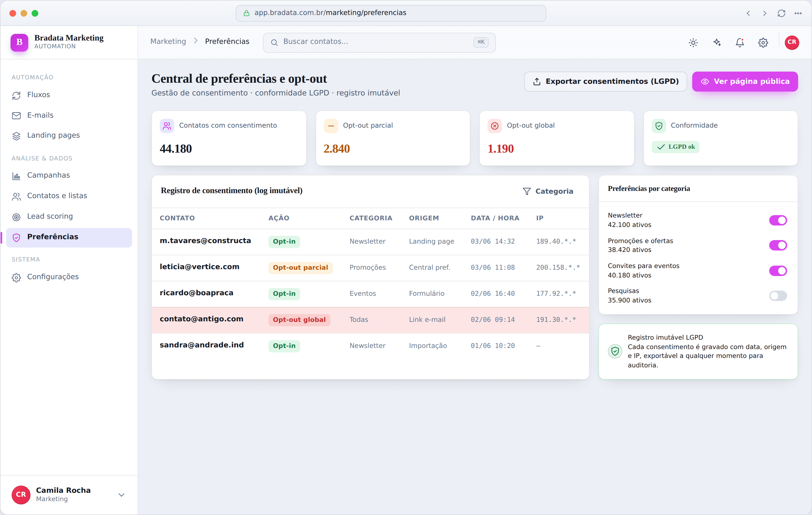Click the CR avatar in top bar

(792, 42)
